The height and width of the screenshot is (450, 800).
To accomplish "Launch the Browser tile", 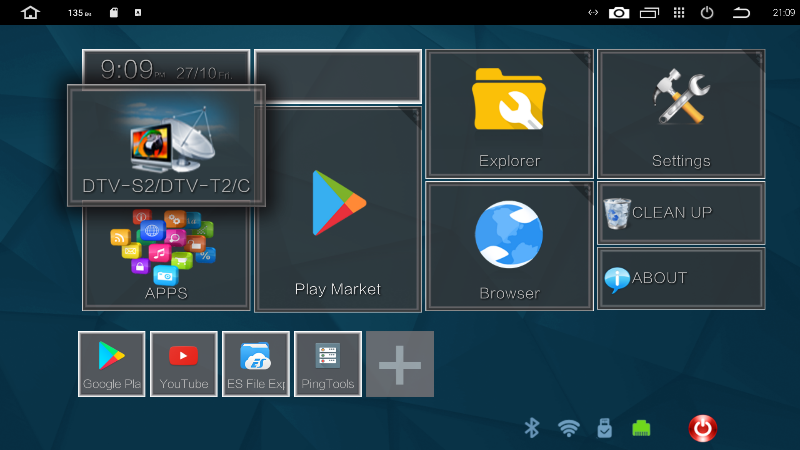I will tap(509, 246).
